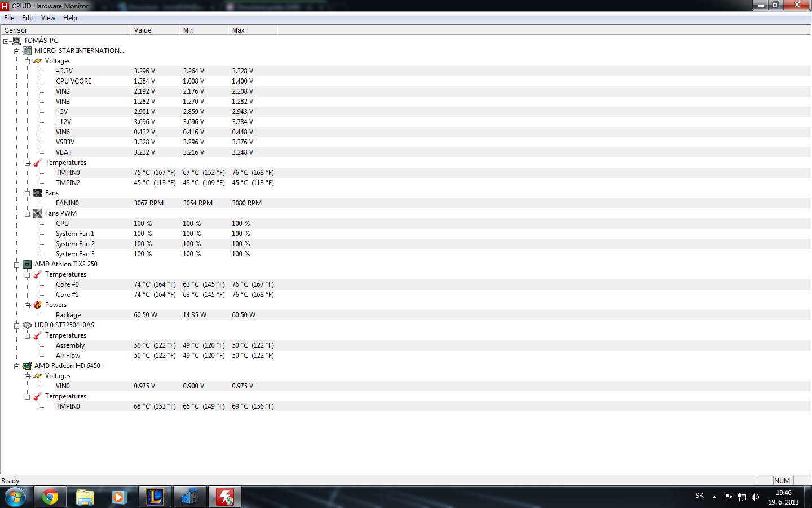Show hidden tray icons arrow
812x508 pixels.
[714, 497]
